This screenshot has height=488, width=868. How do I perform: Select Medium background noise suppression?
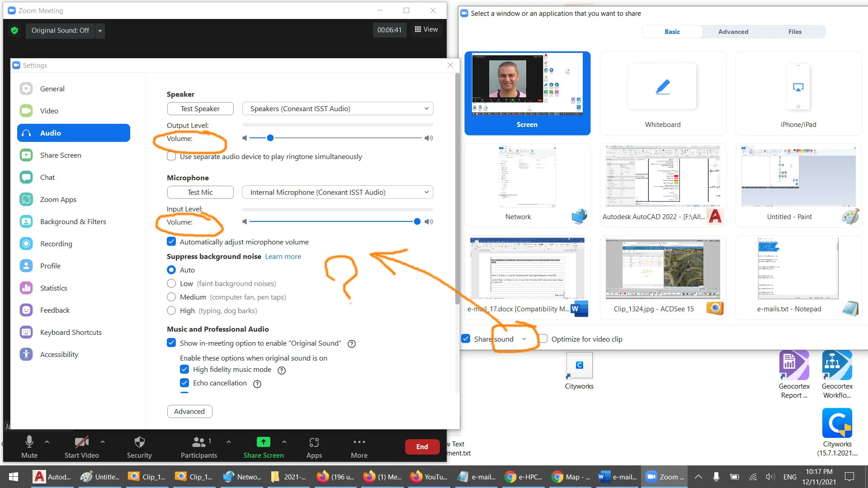click(x=171, y=297)
